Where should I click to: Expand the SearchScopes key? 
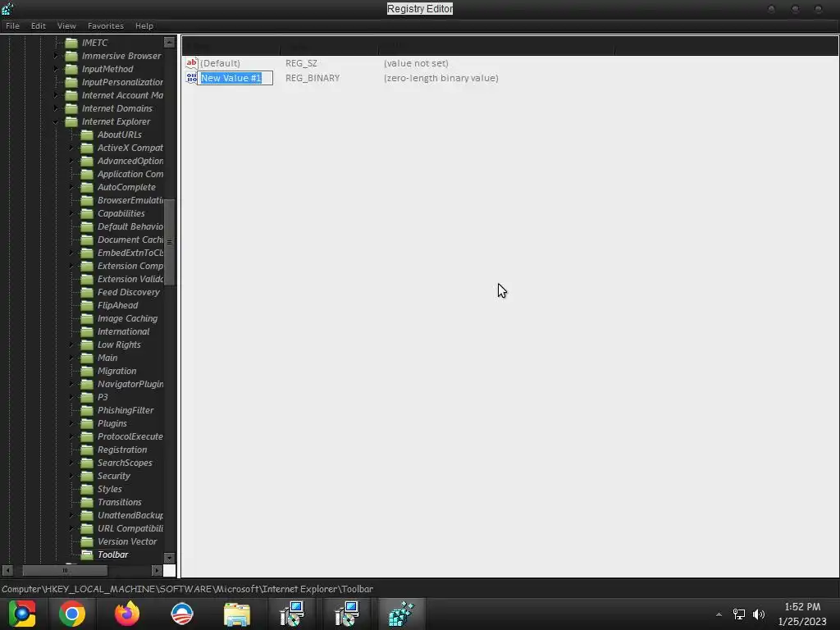pyautogui.click(x=72, y=463)
